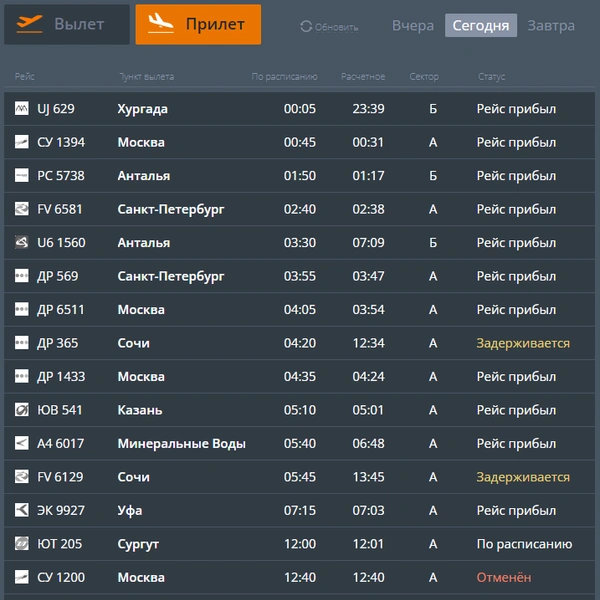Select flight number FV 6129
600x600 pixels.
coord(60,477)
